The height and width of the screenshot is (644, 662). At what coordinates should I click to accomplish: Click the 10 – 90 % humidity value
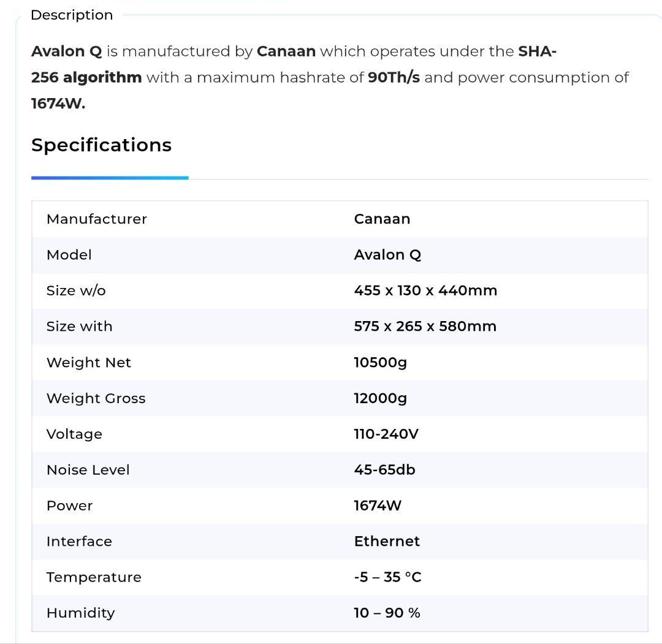coord(387,613)
